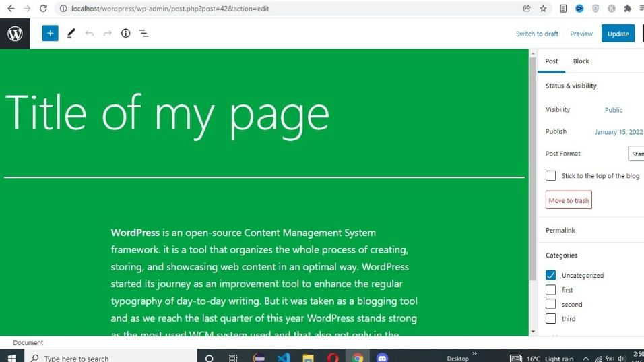This screenshot has height=362, width=644.
Task: Enable Stick to the top of blog
Action: tap(550, 175)
